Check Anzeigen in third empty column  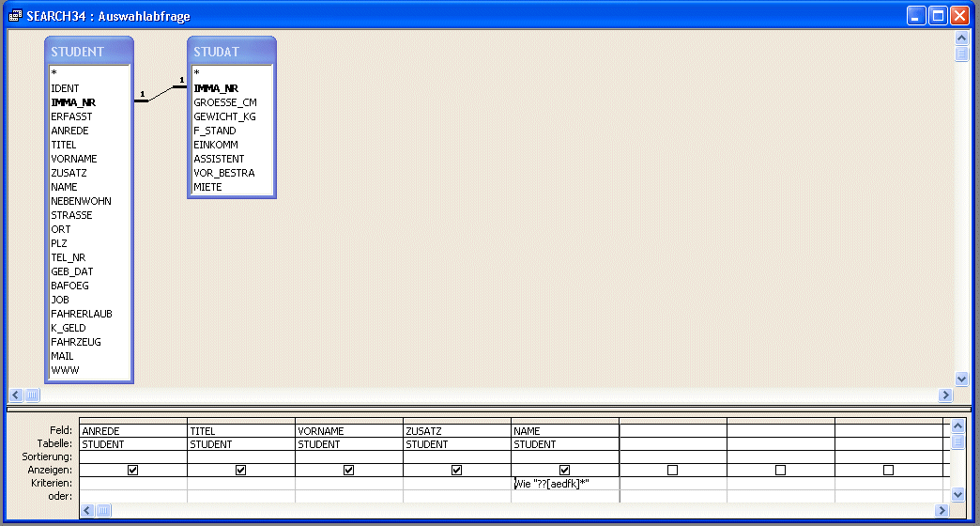888,470
